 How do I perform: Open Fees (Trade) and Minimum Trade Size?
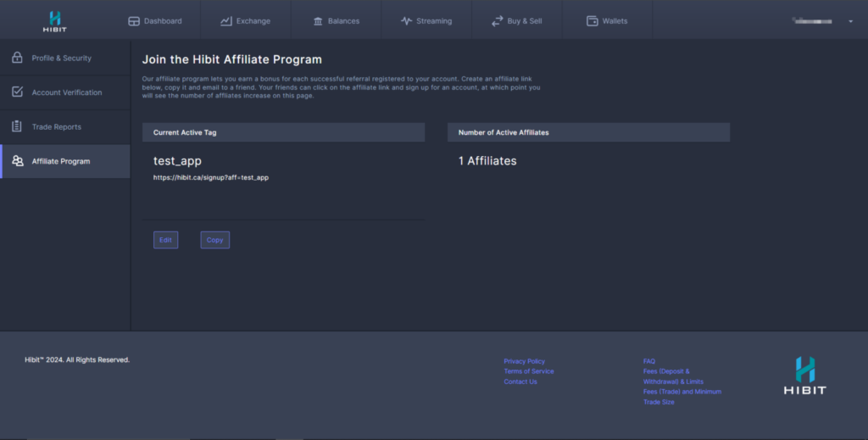pos(682,397)
